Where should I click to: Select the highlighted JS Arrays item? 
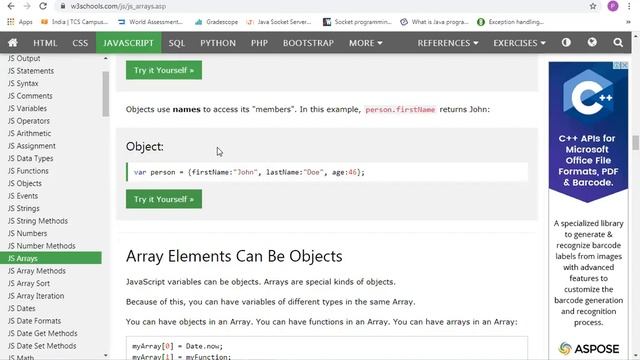click(x=51, y=258)
